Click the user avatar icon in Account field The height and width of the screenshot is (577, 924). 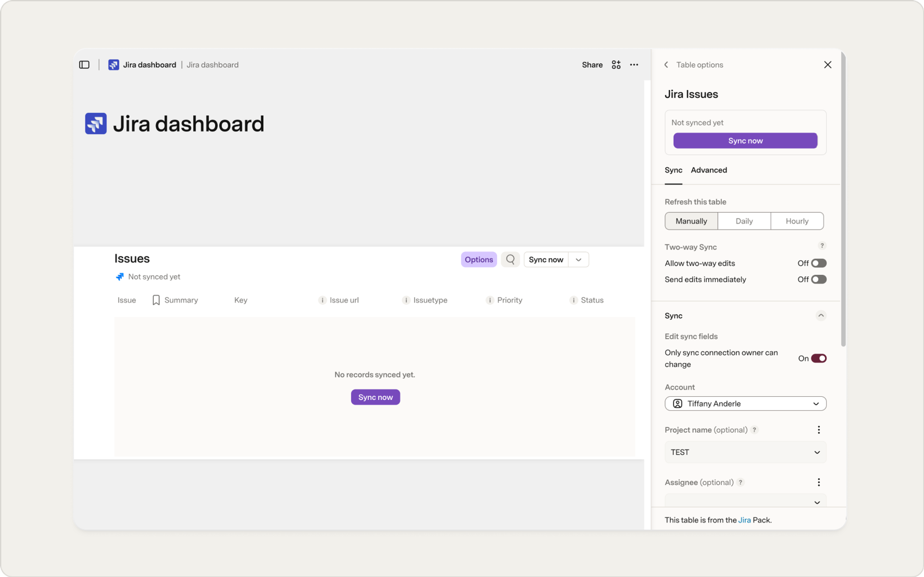tap(677, 404)
